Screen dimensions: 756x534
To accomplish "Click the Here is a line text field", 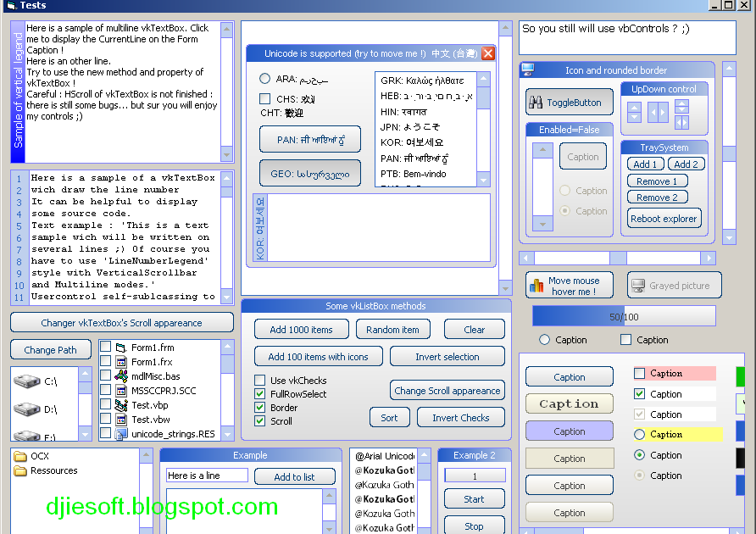I will pos(207,476).
